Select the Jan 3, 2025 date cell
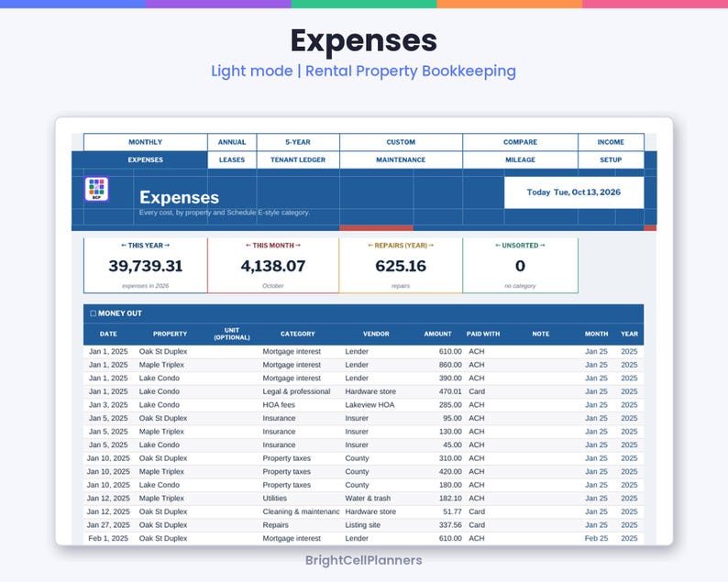Screen dimensions: 728x582 (x=108, y=405)
